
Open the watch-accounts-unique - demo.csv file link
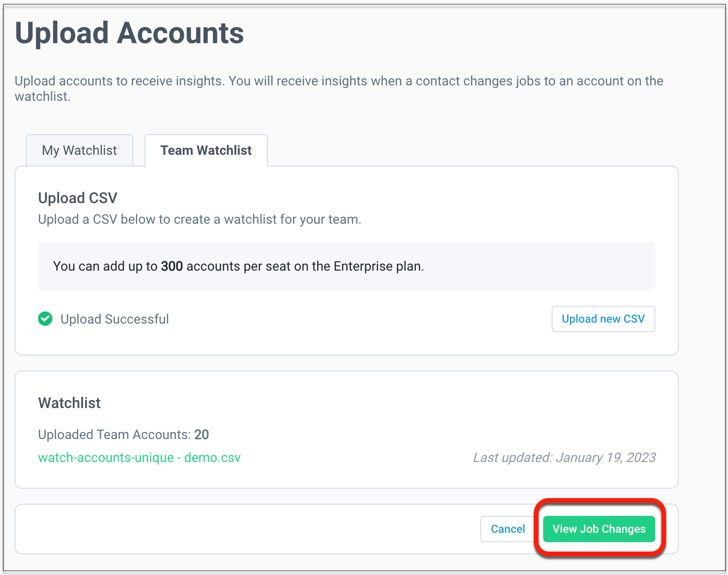139,457
